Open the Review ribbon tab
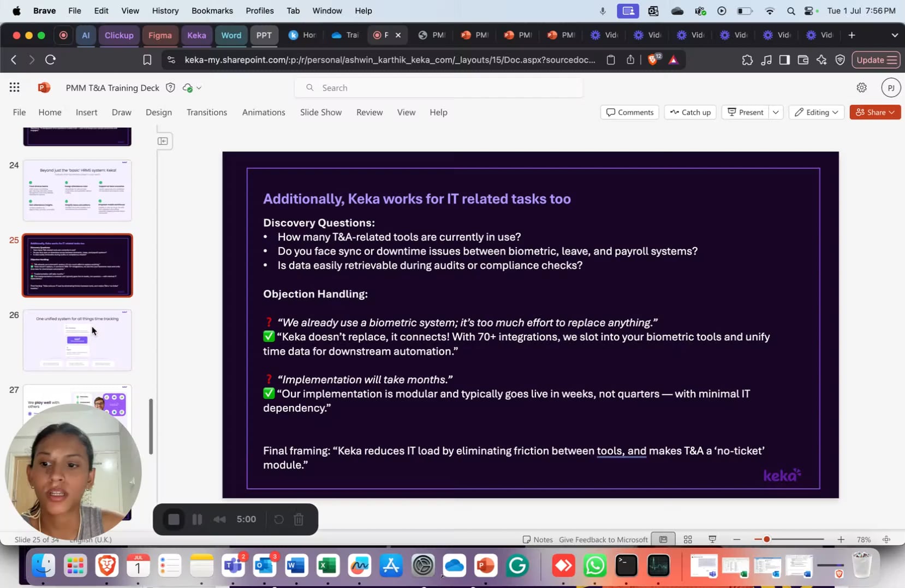This screenshot has width=905, height=588. 370,112
